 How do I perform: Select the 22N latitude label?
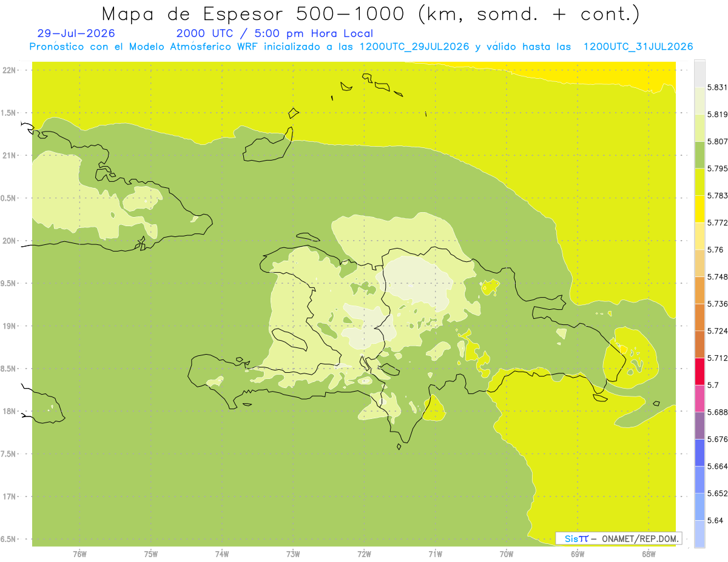pos(10,70)
